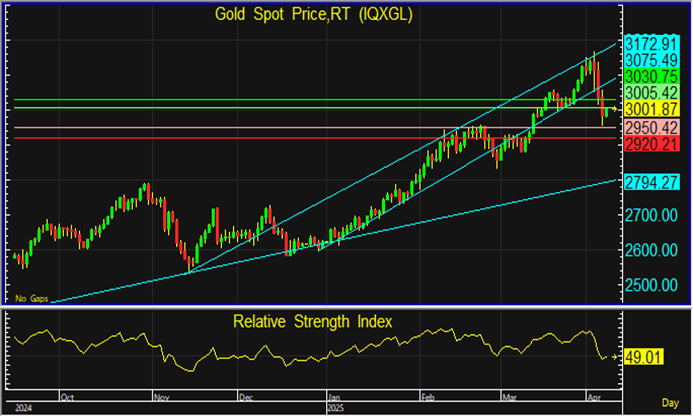Select the pink 2950.42 support label
The height and width of the screenshot is (417, 693).
tap(651, 129)
